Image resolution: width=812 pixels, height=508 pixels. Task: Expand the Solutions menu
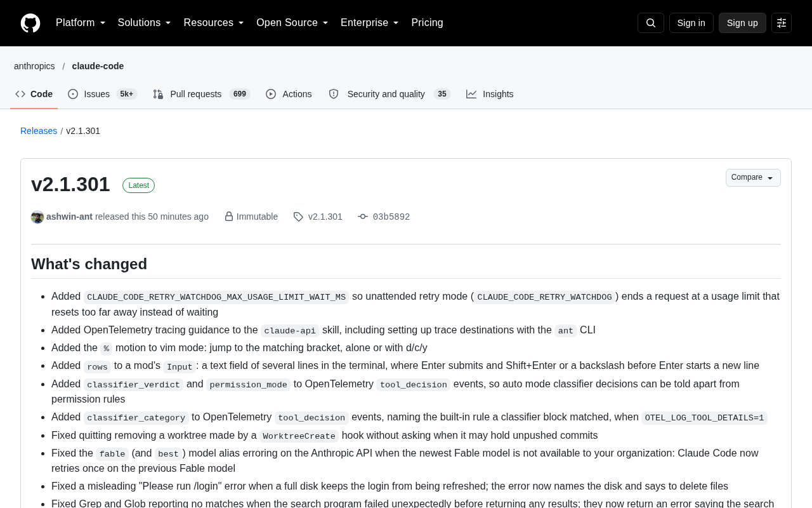pyautogui.click(x=145, y=23)
